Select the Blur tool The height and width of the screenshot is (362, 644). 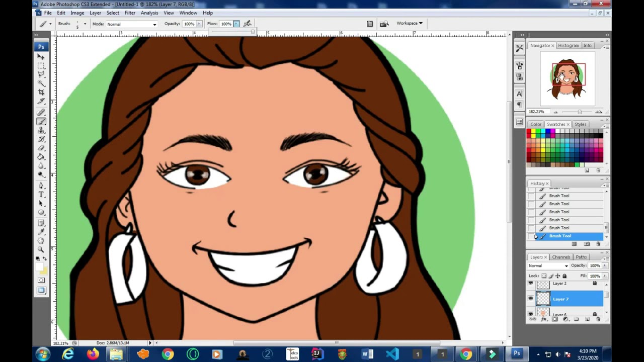[x=41, y=166]
